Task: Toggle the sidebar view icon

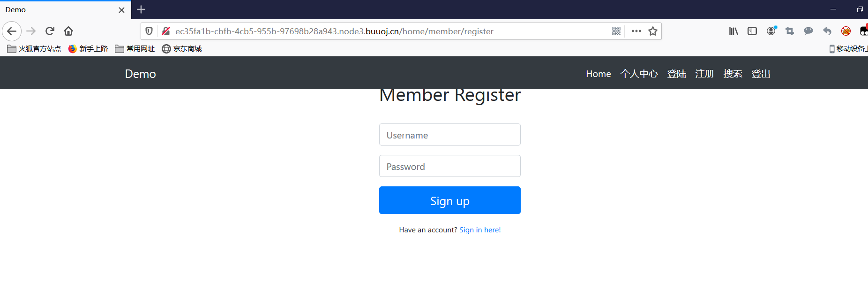Action: click(752, 31)
